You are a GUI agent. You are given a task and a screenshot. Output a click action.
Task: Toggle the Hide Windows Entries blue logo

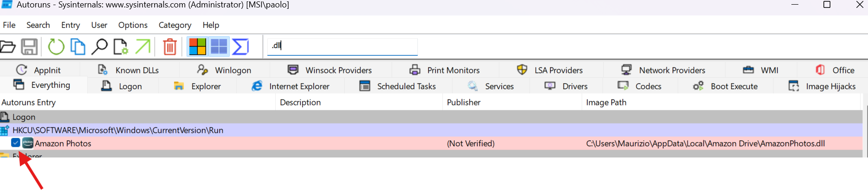[x=219, y=47]
